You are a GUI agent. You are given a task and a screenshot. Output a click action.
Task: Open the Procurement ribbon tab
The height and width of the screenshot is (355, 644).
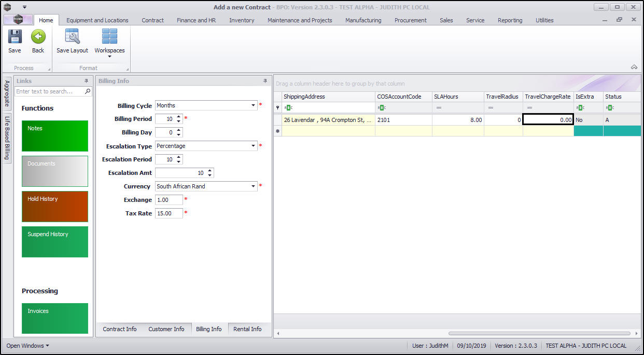[410, 20]
